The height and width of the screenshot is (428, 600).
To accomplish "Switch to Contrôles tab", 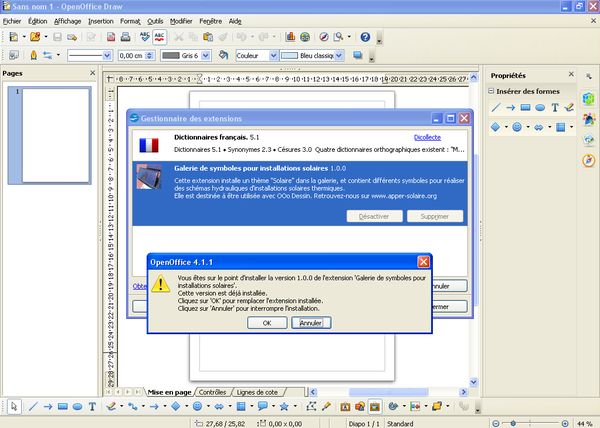I will point(213,392).
